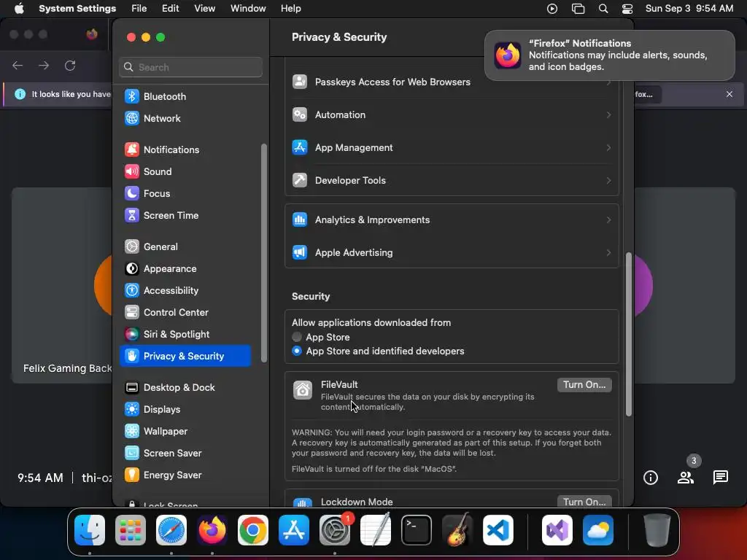Launch Finder from the Dock
Image resolution: width=747 pixels, height=560 pixels.
click(90, 530)
